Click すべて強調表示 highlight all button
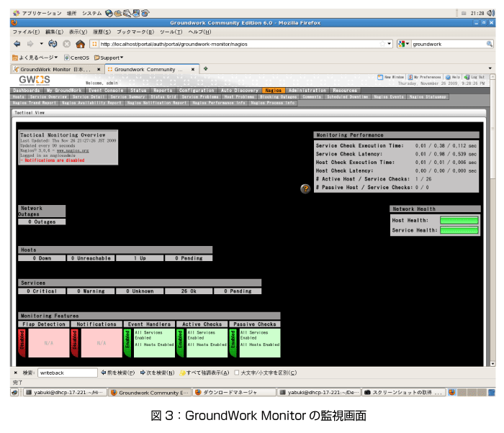This screenshot has height=433, width=504. tap(204, 373)
